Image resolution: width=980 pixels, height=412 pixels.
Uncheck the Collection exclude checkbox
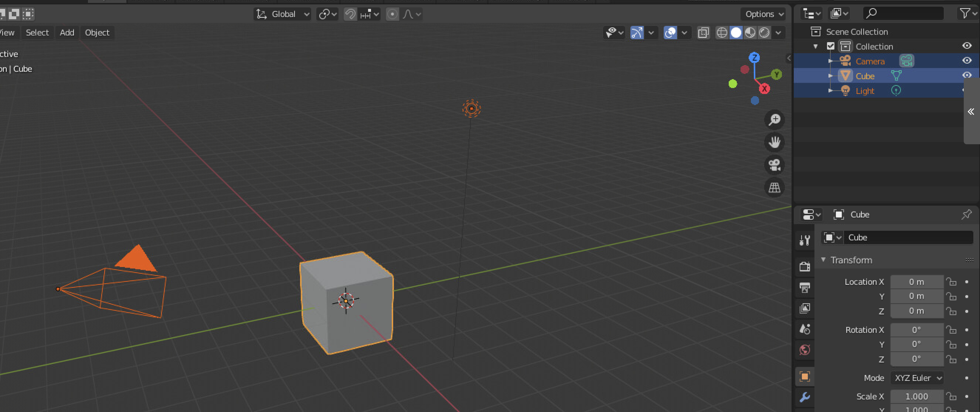831,47
